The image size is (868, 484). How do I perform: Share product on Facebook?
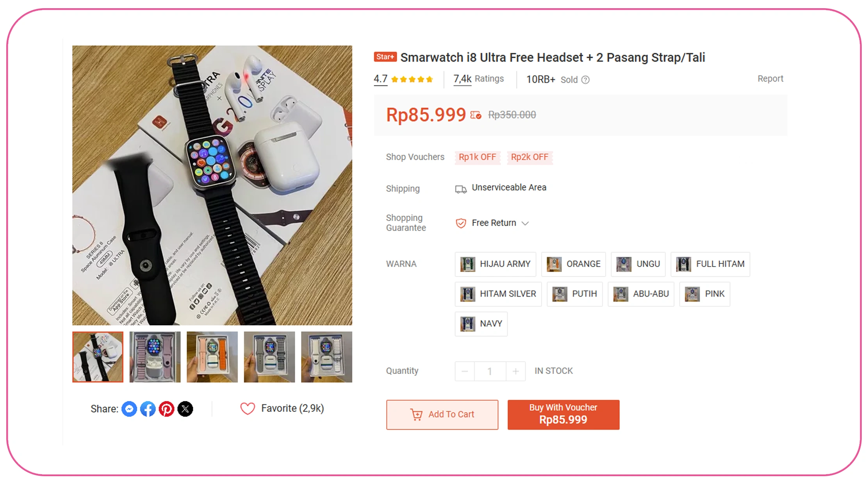[x=148, y=409]
